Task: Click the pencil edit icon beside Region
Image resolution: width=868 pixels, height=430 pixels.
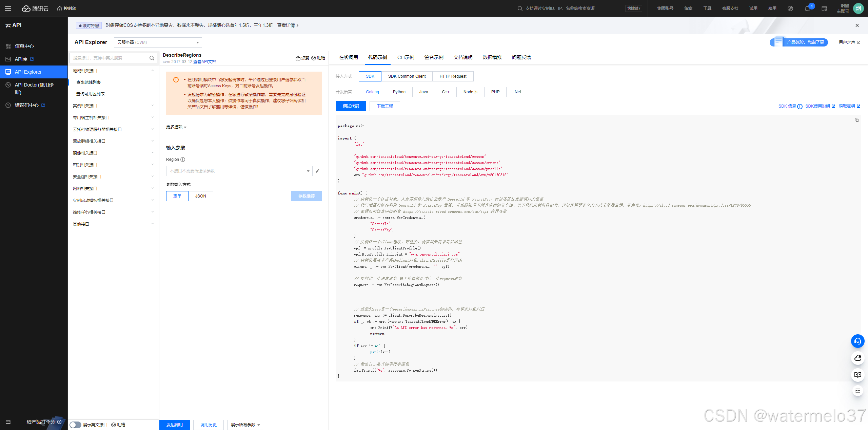Action: pyautogui.click(x=317, y=171)
